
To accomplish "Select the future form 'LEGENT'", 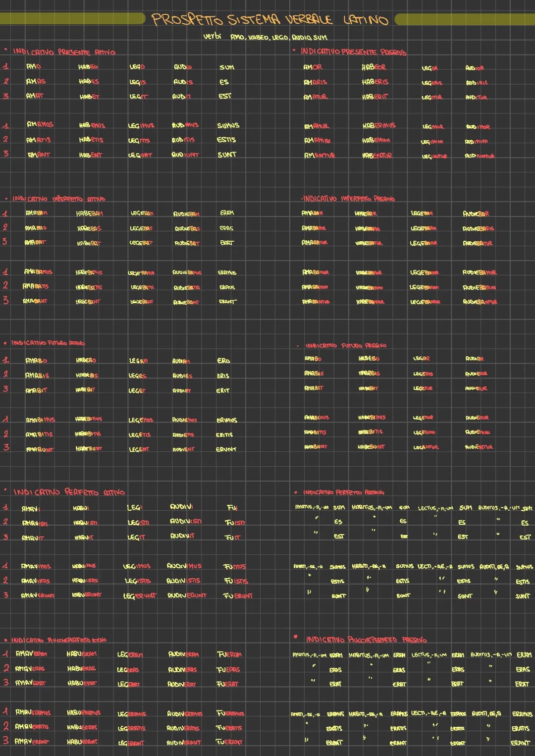I will click(139, 449).
